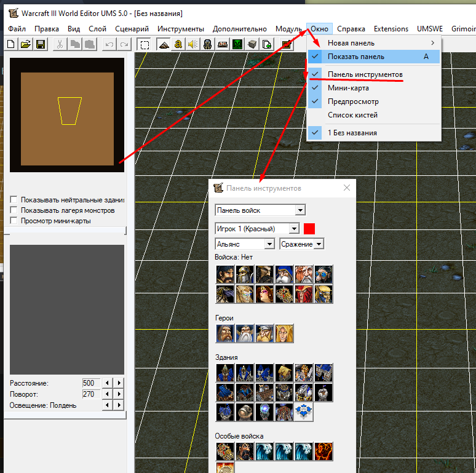Open the 'Альянс' race dropdown
476x473 pixels.
pyautogui.click(x=245, y=244)
